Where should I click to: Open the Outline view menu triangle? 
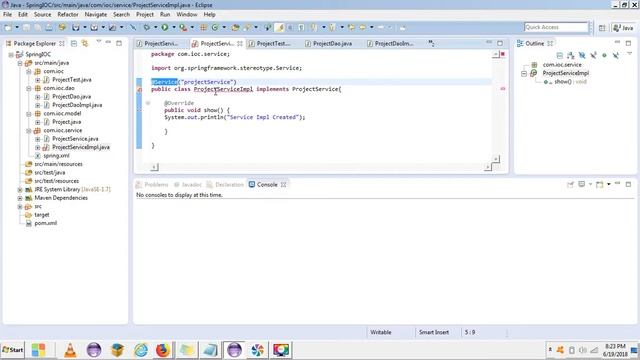[629, 54]
